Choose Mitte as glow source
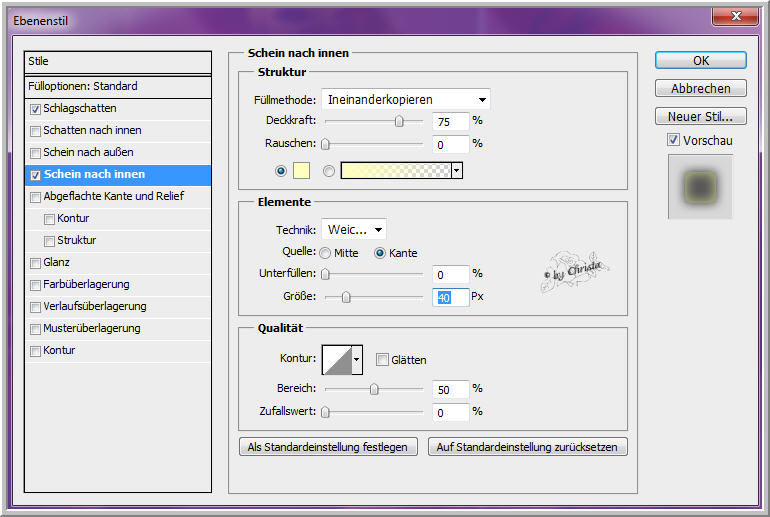770x517 pixels. coord(325,253)
